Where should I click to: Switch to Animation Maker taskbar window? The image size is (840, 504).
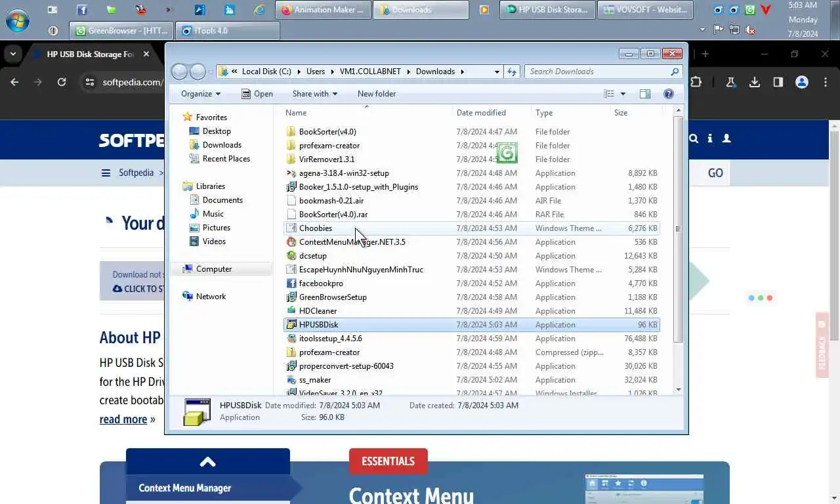coord(323,10)
